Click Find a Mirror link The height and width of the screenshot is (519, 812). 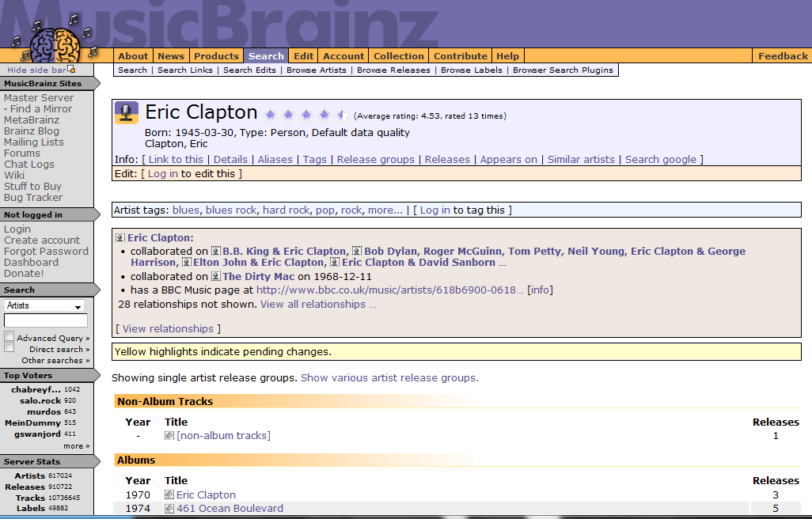(x=41, y=108)
